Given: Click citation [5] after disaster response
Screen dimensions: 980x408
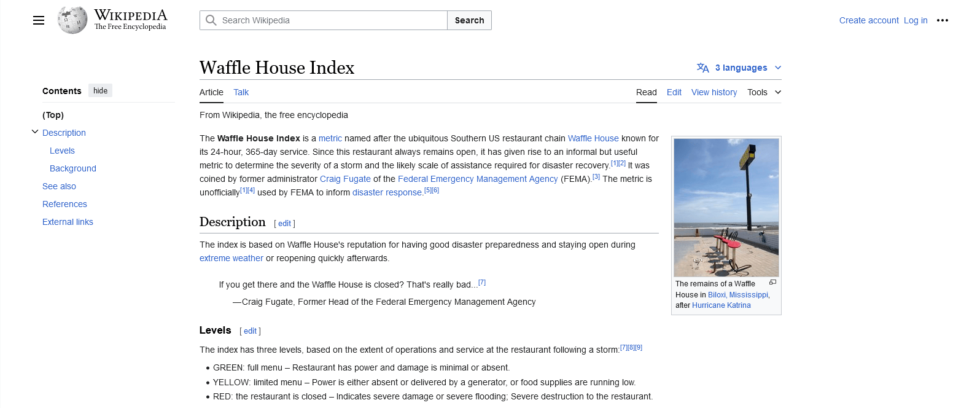Looking at the screenshot, I should 428,190.
